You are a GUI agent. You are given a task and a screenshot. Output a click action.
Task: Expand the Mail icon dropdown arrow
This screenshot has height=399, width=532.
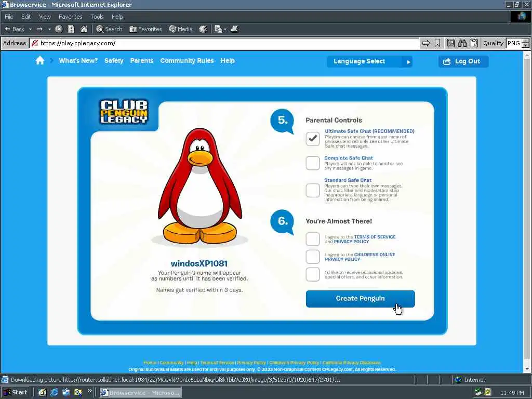point(225,29)
